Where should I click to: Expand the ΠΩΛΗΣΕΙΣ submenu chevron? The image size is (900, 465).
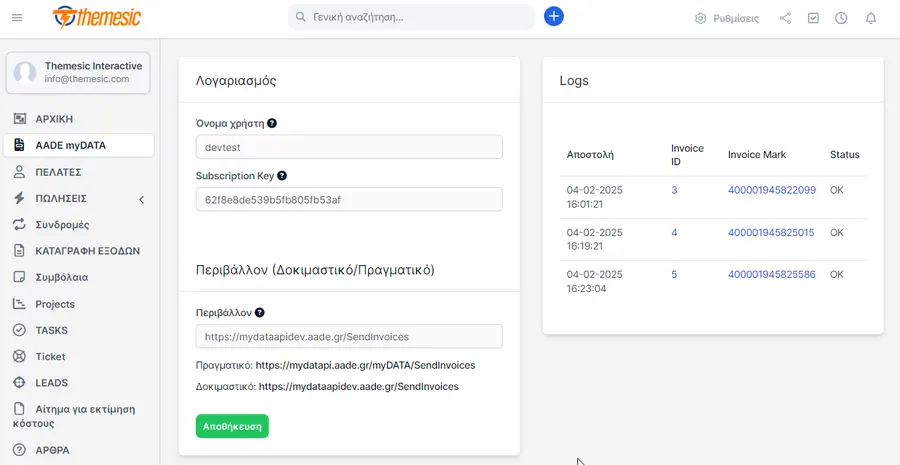[141, 199]
